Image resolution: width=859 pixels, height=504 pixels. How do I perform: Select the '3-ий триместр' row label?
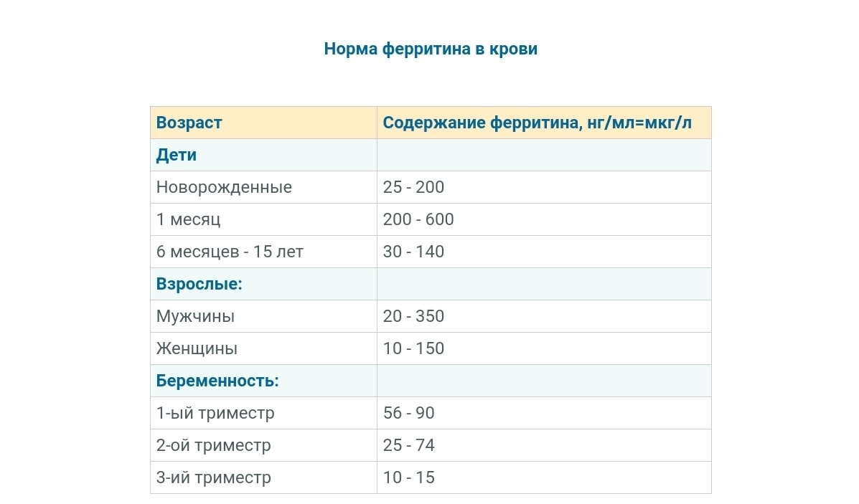point(214,477)
